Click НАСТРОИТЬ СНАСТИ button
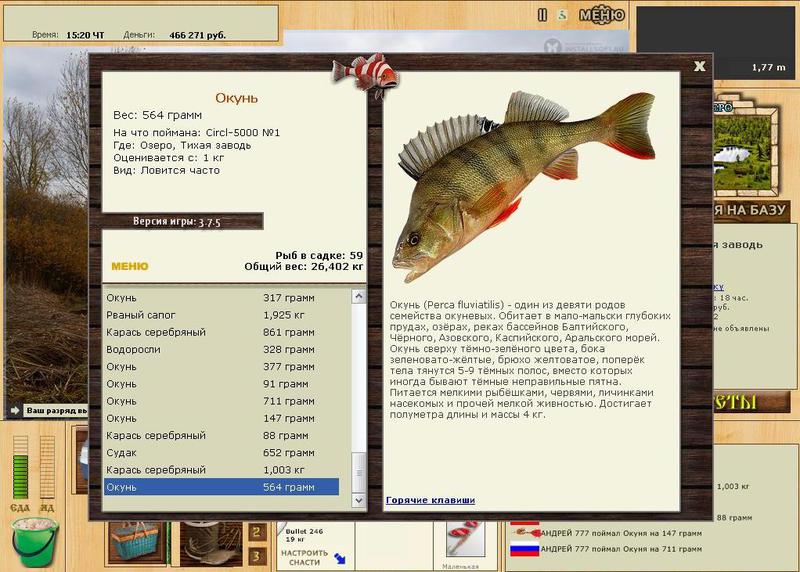The image size is (800, 572). pos(304,558)
